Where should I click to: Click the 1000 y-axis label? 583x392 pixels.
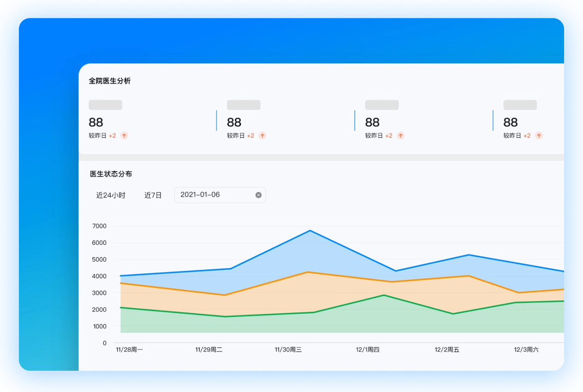pyautogui.click(x=100, y=326)
